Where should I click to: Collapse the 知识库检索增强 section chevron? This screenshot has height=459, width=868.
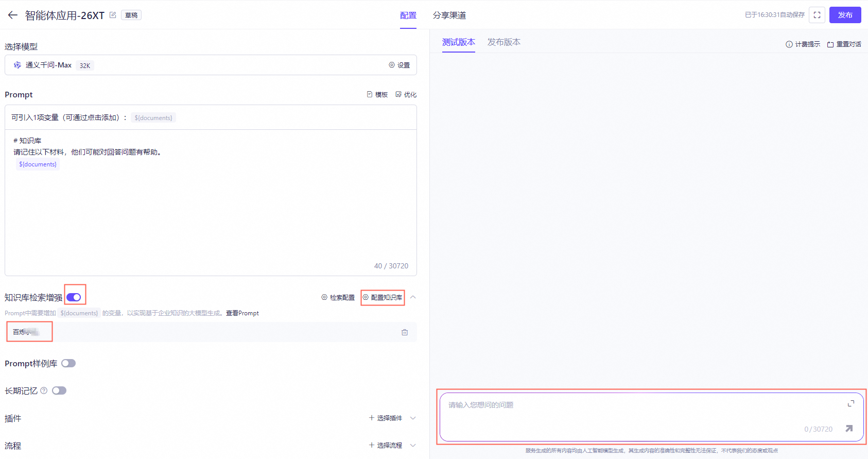(x=413, y=297)
